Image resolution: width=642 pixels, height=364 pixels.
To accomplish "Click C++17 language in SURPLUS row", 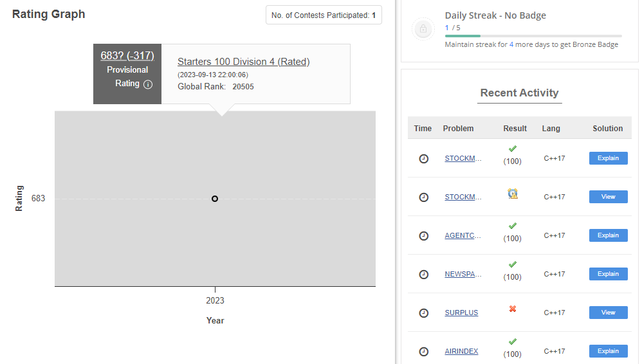I will tap(555, 313).
